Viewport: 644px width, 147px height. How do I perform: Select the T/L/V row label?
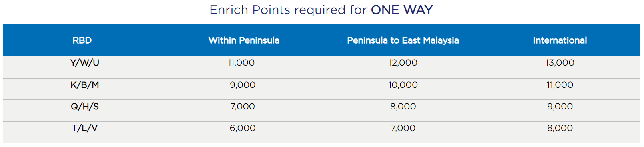pyautogui.click(x=84, y=128)
